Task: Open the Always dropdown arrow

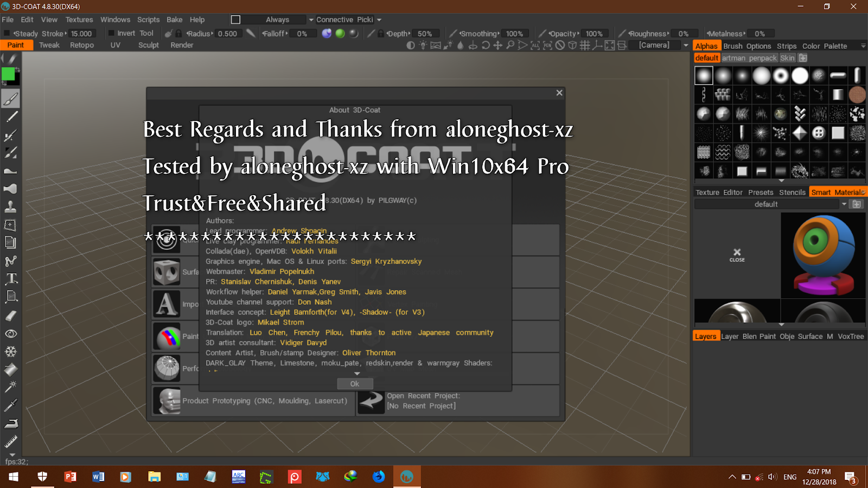Action: point(311,20)
